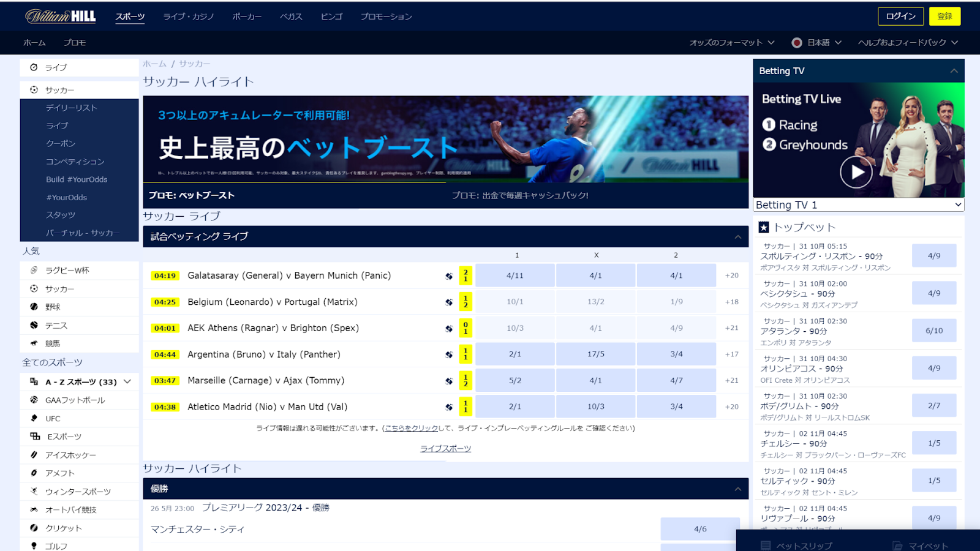Play the Betting TV Live video
The image size is (980, 551).
(x=856, y=172)
